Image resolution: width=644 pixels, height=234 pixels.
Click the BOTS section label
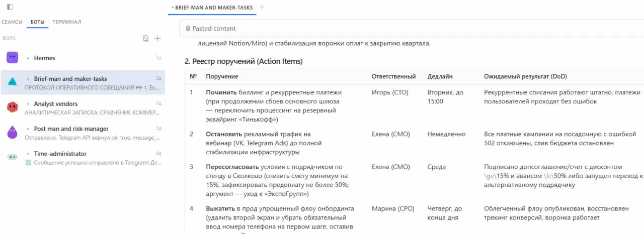pyautogui.click(x=9, y=38)
